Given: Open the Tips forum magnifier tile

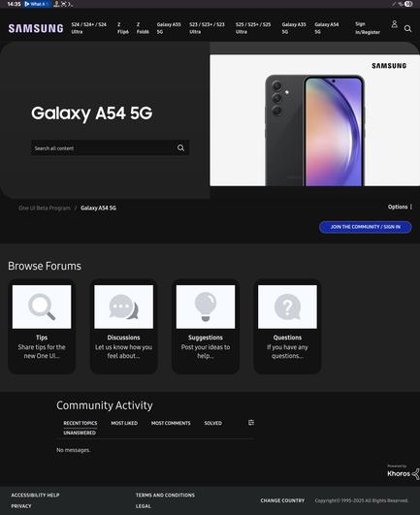Looking at the screenshot, I should click(x=42, y=306).
